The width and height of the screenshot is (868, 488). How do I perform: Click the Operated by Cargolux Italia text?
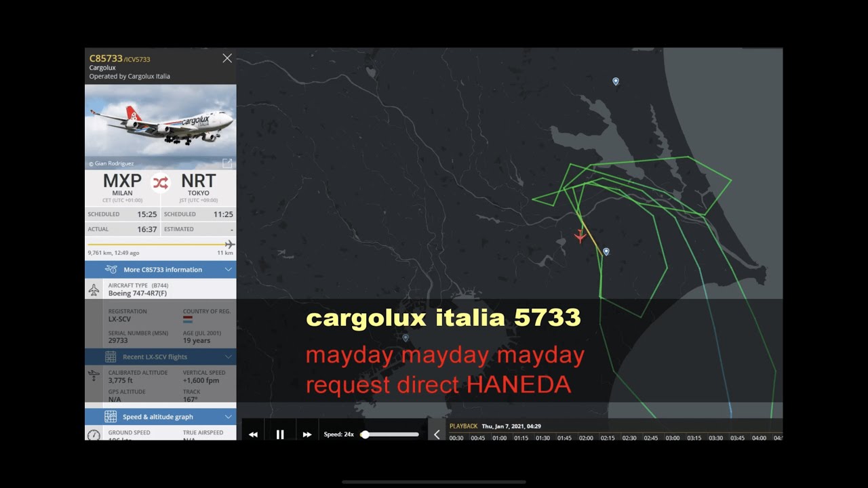pyautogui.click(x=130, y=77)
